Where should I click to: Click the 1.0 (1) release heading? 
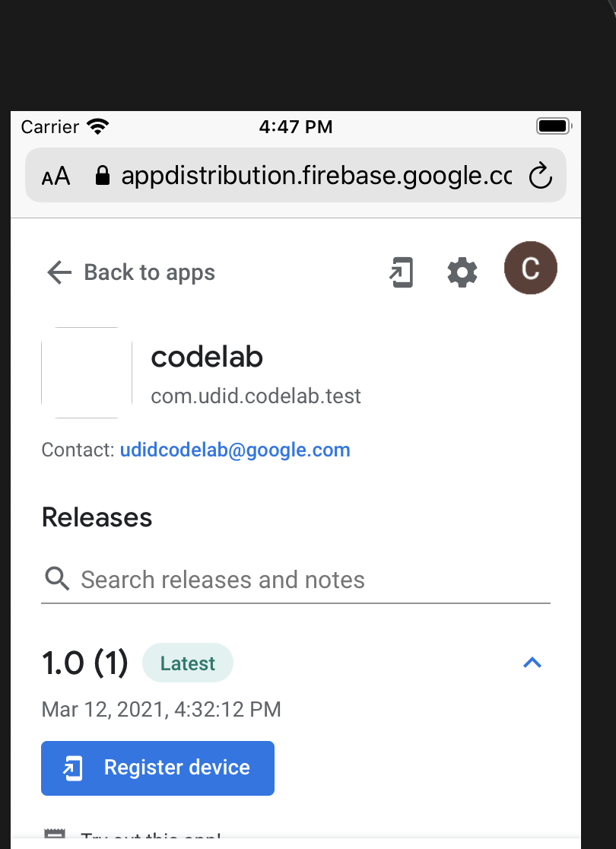pos(85,663)
